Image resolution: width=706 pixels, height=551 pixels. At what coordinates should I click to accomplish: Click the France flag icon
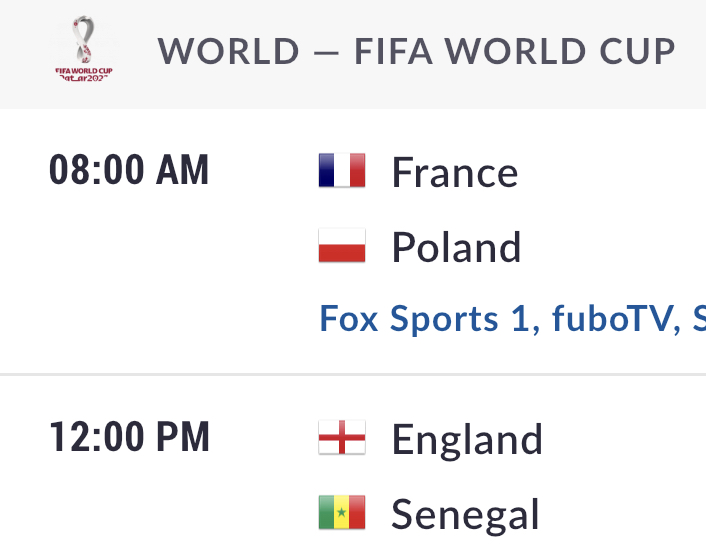pyautogui.click(x=342, y=170)
